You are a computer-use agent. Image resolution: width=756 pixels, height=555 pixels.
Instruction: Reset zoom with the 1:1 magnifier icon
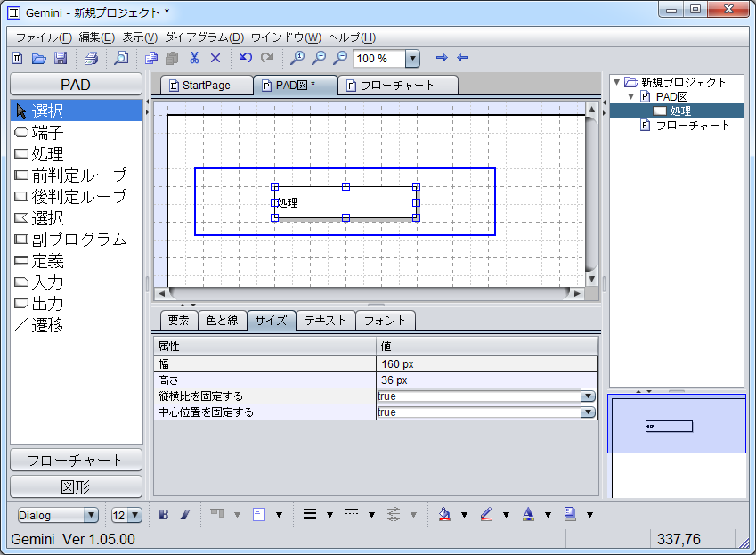[297, 58]
